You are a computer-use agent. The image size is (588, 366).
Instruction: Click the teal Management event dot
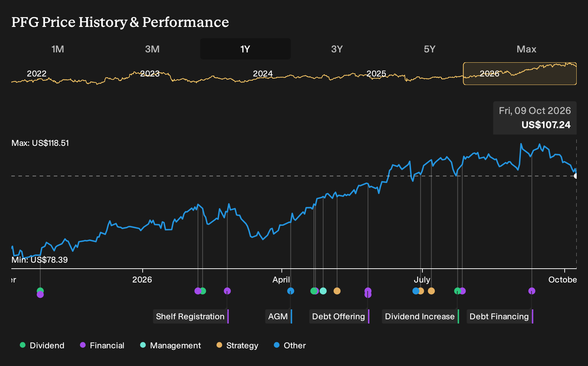click(323, 291)
